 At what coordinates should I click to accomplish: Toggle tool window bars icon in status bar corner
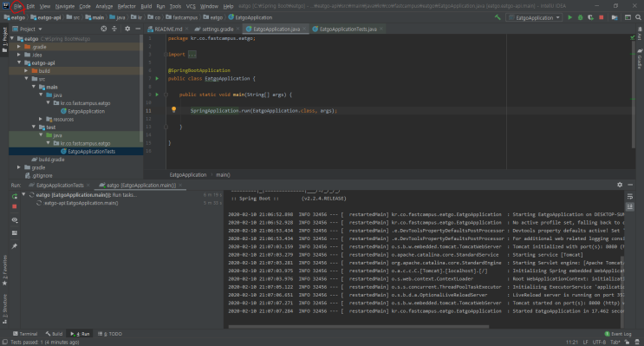pos(4,343)
